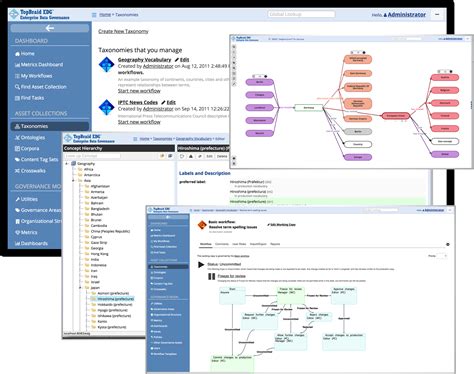Viewport: 474px width, 374px height.
Task: Click the first orange icon in Concept Hierarchy header
Action: 162,156
